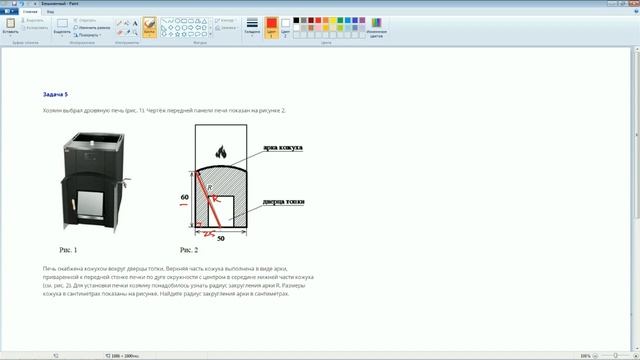
Task: Open the line Thickness dropdown
Action: tap(252, 27)
